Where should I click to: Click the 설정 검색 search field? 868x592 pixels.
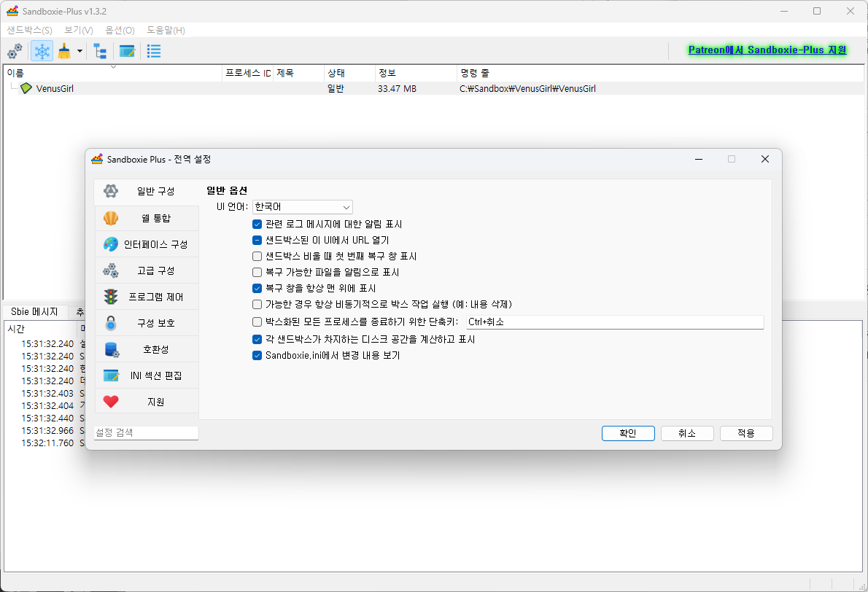(x=146, y=432)
